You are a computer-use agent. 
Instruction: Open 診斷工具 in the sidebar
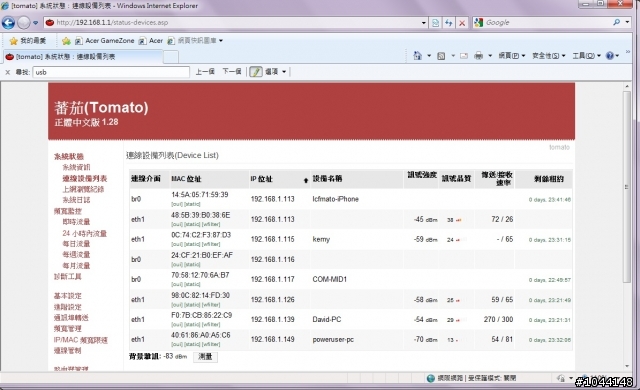68,277
